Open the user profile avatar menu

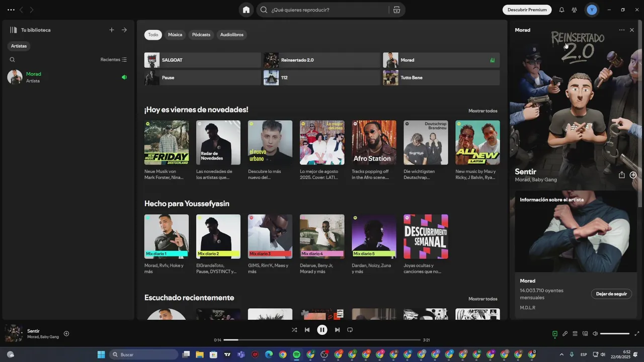point(592,10)
